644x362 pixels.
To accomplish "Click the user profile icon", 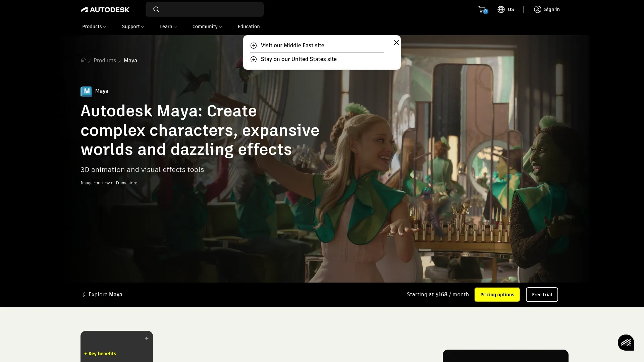I will tap(538, 9).
